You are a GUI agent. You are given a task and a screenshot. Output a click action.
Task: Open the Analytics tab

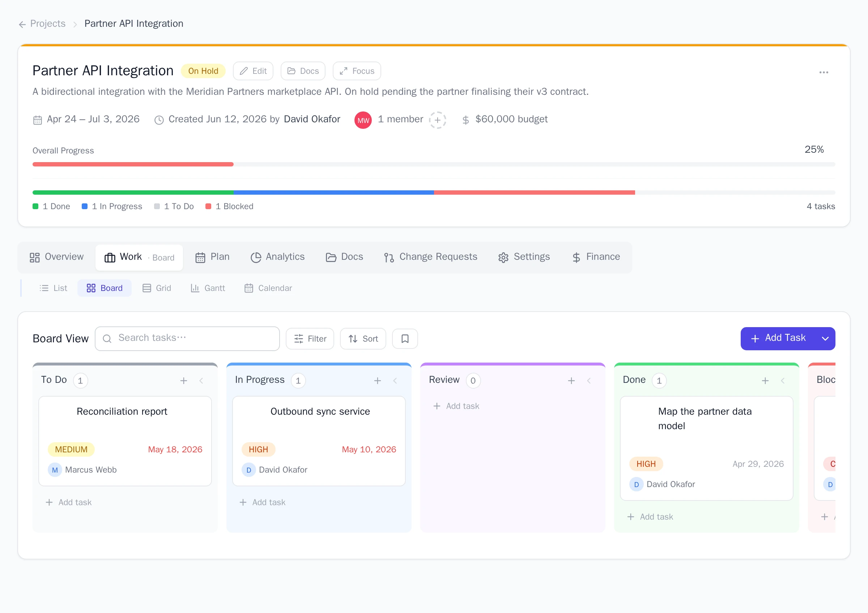[277, 257]
